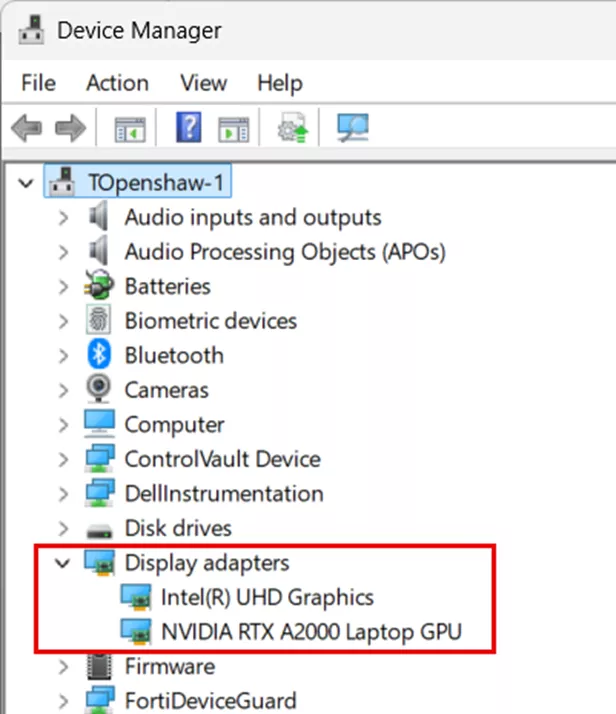The height and width of the screenshot is (714, 616).
Task: Click the Intel(R) UHD Graphics adapter icon
Action: click(136, 597)
